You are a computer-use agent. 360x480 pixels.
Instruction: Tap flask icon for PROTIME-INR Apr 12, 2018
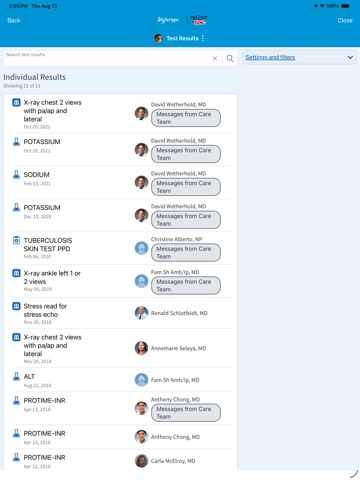click(x=16, y=457)
